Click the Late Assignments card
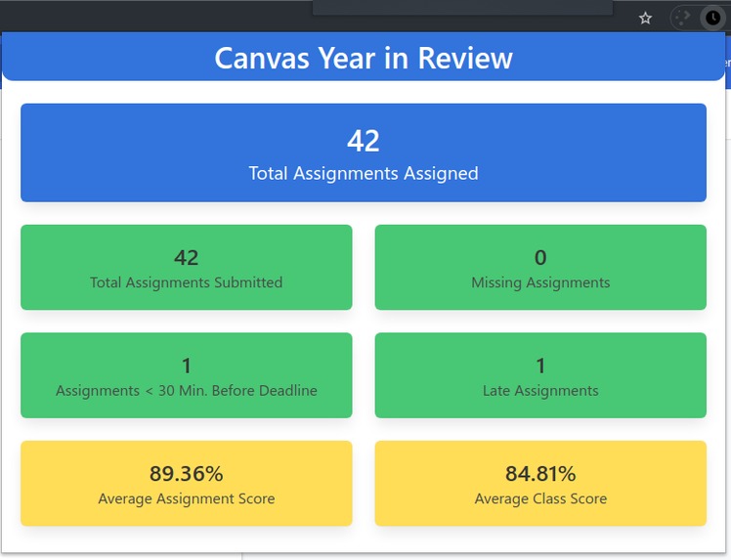The width and height of the screenshot is (731, 560). click(x=540, y=375)
